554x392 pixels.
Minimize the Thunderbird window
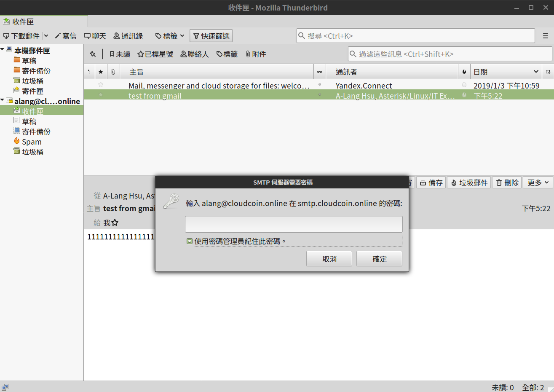tap(517, 8)
